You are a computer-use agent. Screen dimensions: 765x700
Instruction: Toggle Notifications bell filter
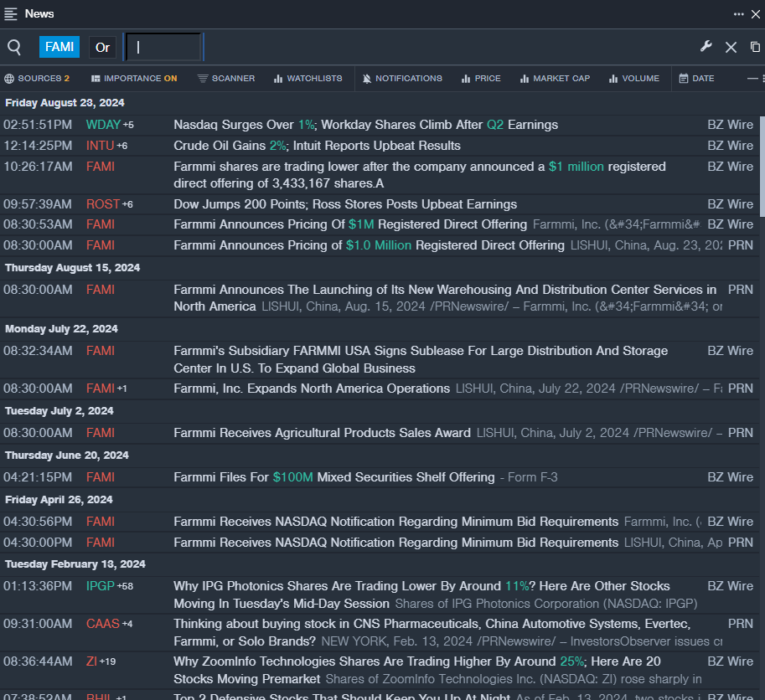pos(401,79)
